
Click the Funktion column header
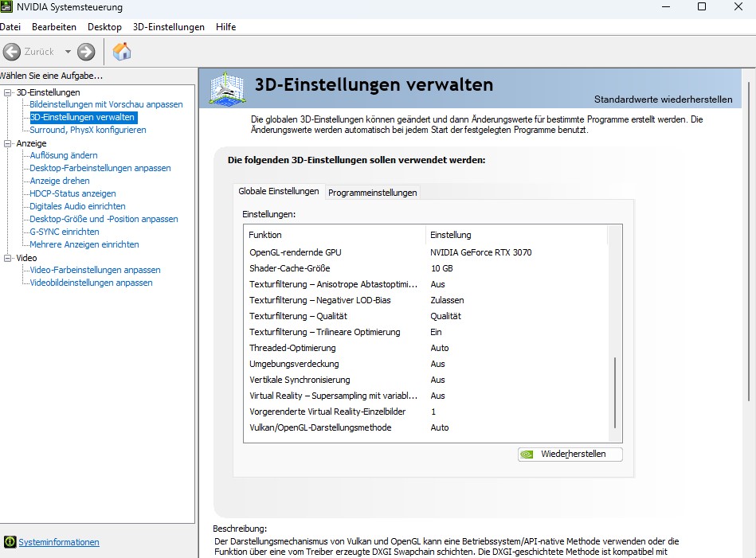coord(335,235)
